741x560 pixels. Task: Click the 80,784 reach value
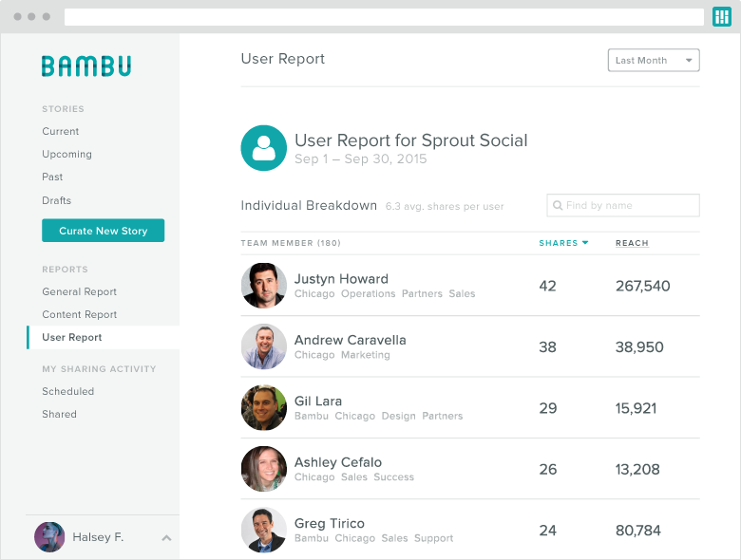point(638,531)
